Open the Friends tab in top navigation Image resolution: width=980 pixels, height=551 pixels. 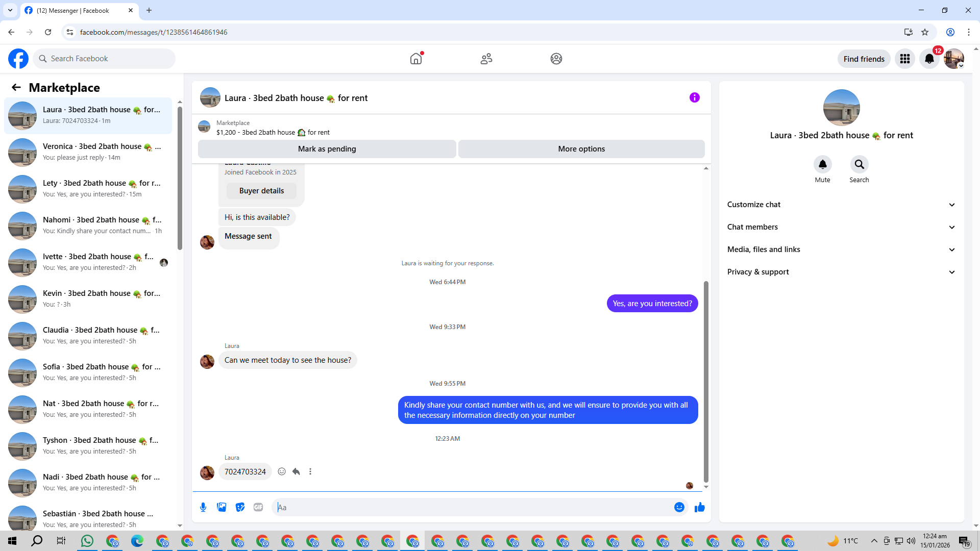[486, 59]
